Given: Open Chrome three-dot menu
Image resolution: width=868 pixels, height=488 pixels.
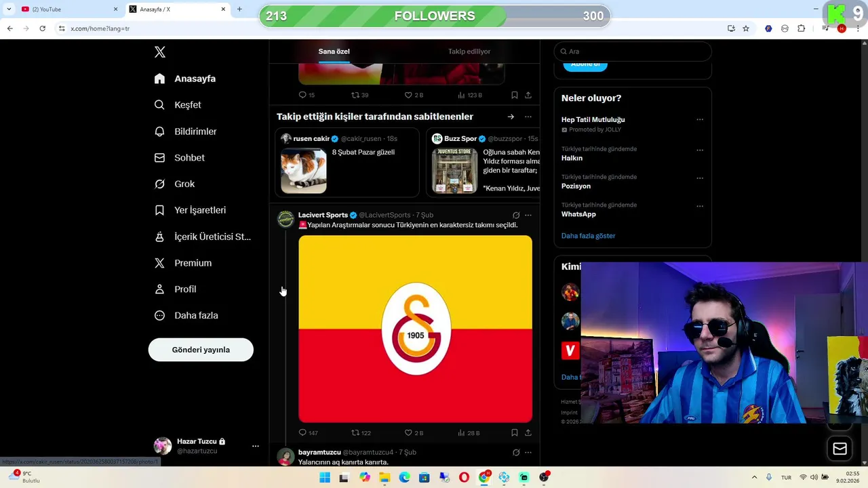Looking at the screenshot, I should pos(859,28).
